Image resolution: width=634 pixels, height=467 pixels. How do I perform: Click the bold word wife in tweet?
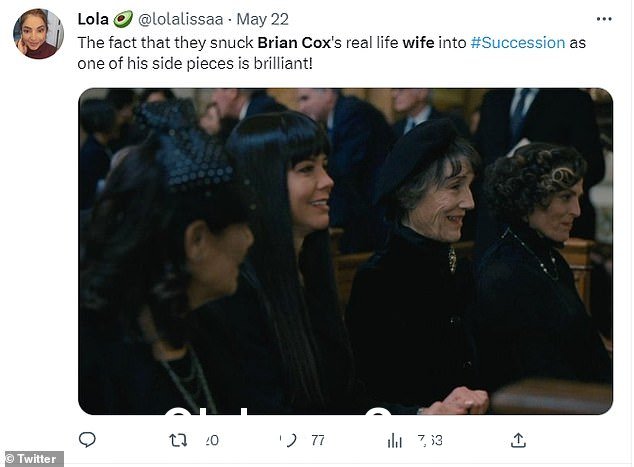tap(418, 42)
